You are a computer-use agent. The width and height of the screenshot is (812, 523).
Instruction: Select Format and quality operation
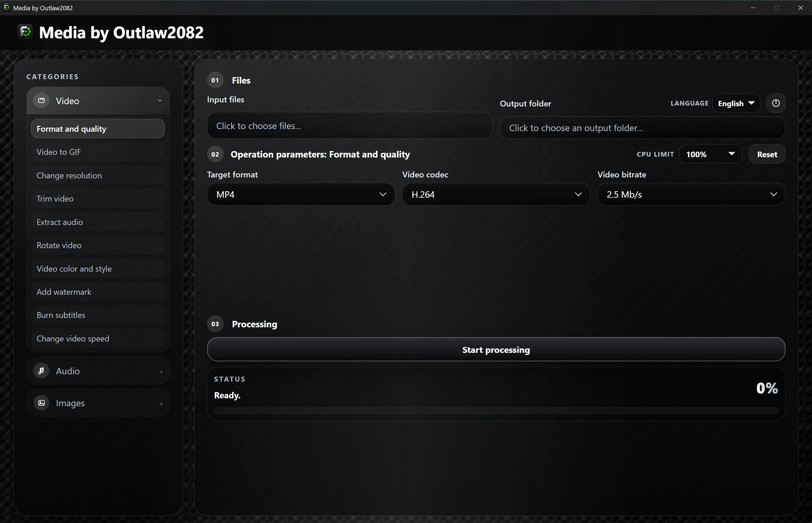tap(98, 129)
